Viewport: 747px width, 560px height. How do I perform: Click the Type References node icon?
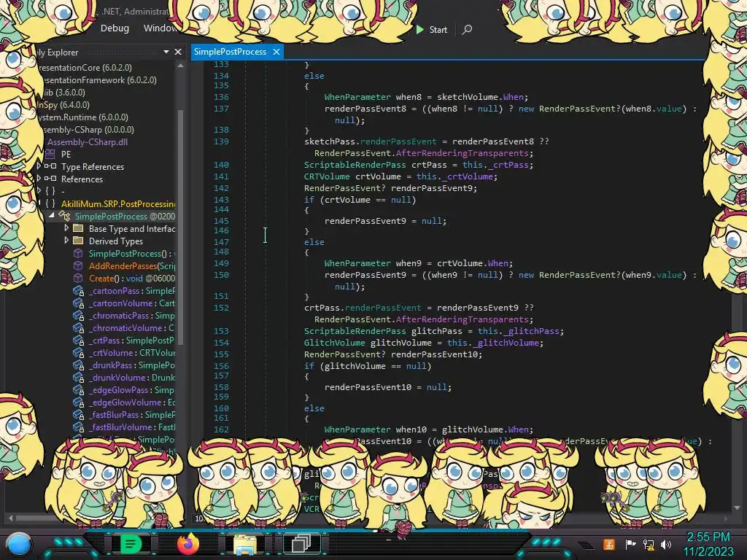point(50,166)
